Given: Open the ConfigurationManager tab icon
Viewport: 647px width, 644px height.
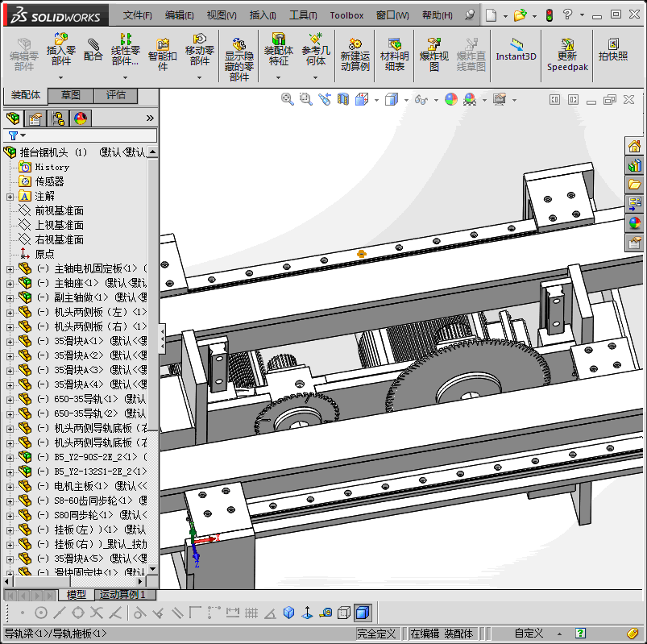Looking at the screenshot, I should pyautogui.click(x=58, y=118).
